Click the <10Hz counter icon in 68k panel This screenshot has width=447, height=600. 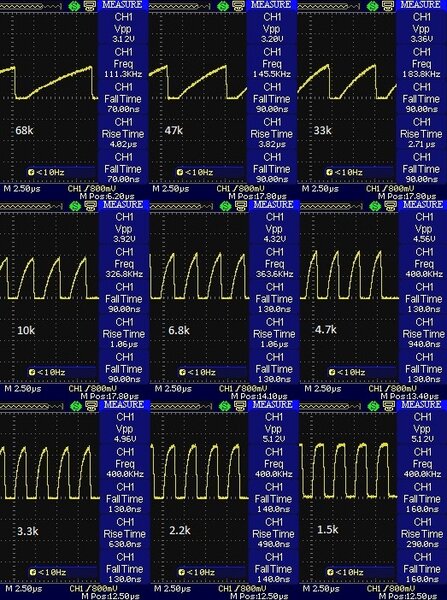[x=31, y=173]
